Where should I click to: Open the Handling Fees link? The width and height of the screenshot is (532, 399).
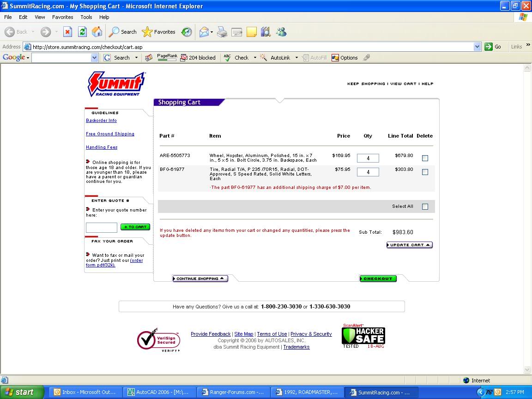(102, 147)
